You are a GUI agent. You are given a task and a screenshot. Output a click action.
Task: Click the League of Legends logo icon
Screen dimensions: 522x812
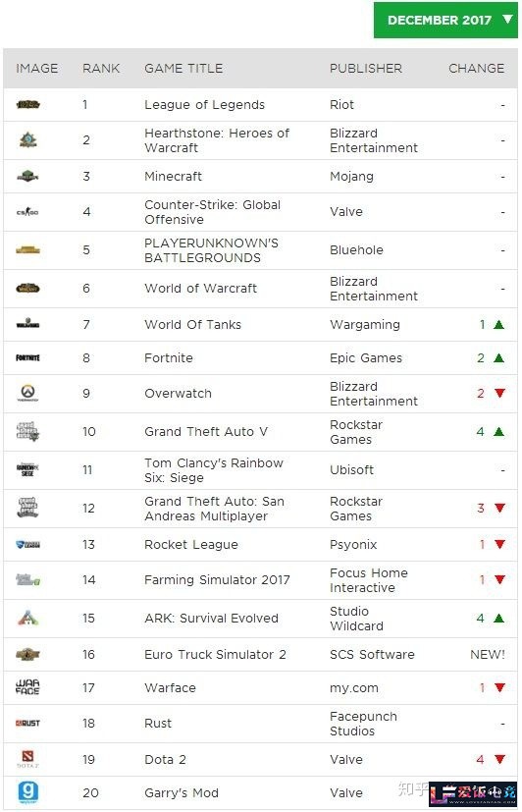coord(27,105)
